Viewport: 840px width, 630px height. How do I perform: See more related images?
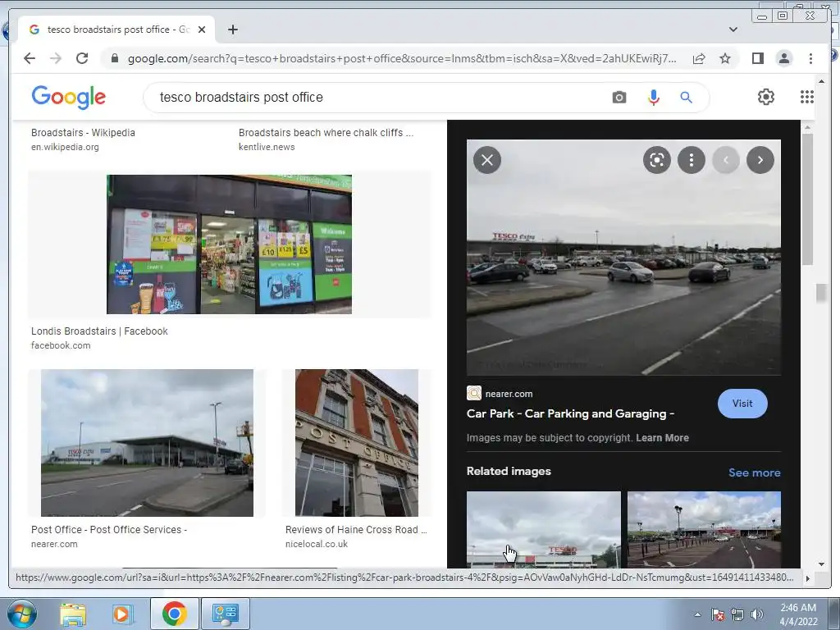point(754,472)
